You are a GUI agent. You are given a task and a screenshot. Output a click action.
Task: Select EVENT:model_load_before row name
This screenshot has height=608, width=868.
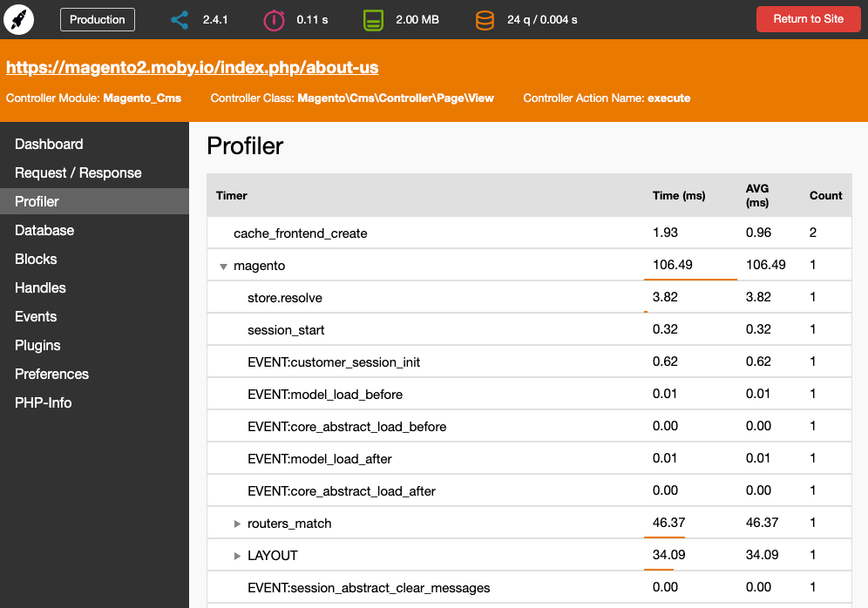tap(325, 395)
